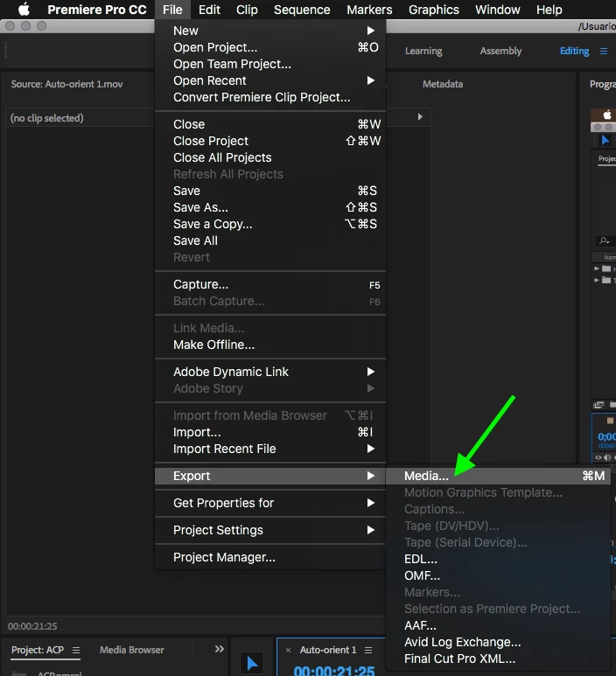Select the Source: Auto-orient 1.mov tab
The height and width of the screenshot is (676, 616).
point(66,84)
